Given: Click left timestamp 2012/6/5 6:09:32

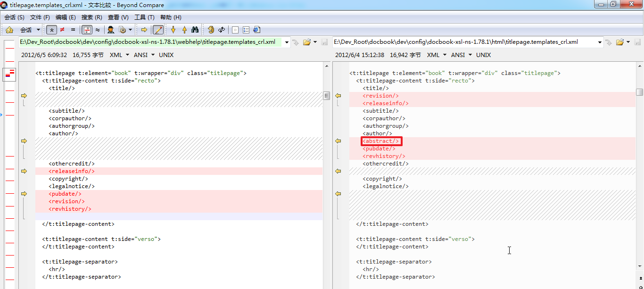Looking at the screenshot, I should tap(44, 55).
